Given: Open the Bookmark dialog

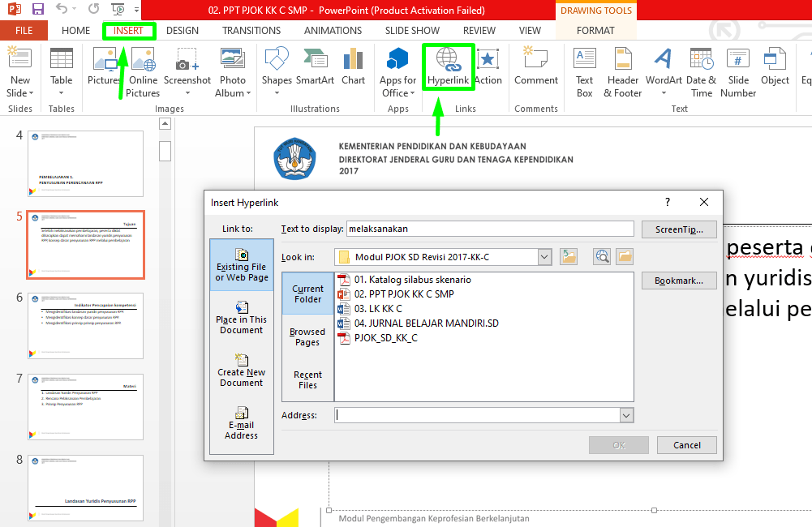Looking at the screenshot, I should [x=679, y=280].
